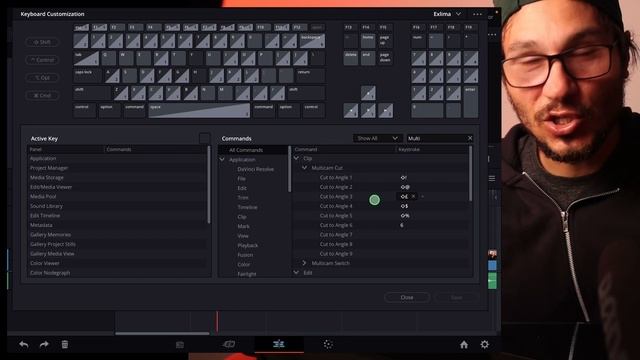Toggle the Opt modifier button
Image resolution: width=640 pixels, height=360 pixels.
(x=42, y=78)
